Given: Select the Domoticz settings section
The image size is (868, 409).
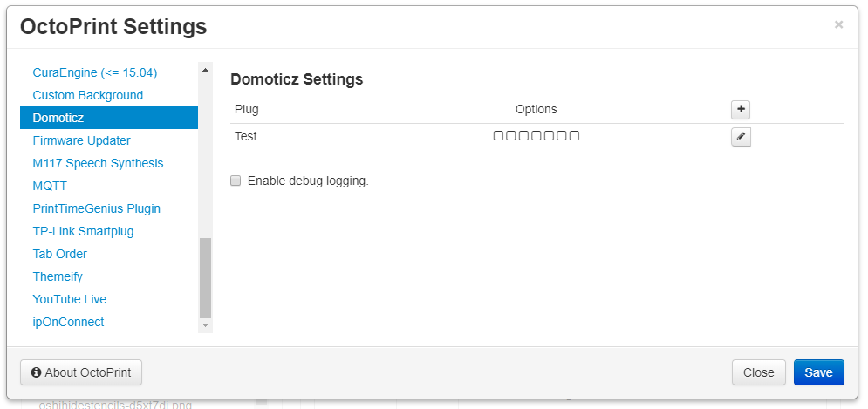Looking at the screenshot, I should click(x=109, y=118).
